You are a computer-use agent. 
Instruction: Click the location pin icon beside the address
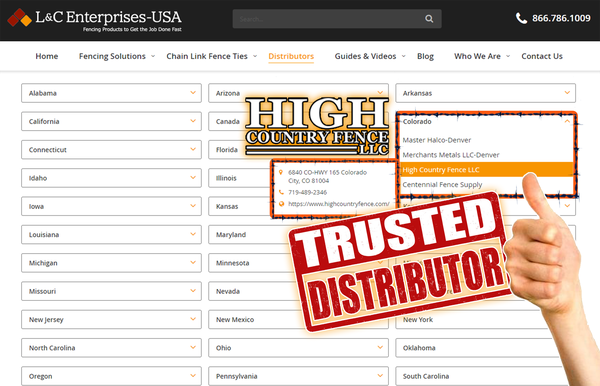[x=281, y=172]
